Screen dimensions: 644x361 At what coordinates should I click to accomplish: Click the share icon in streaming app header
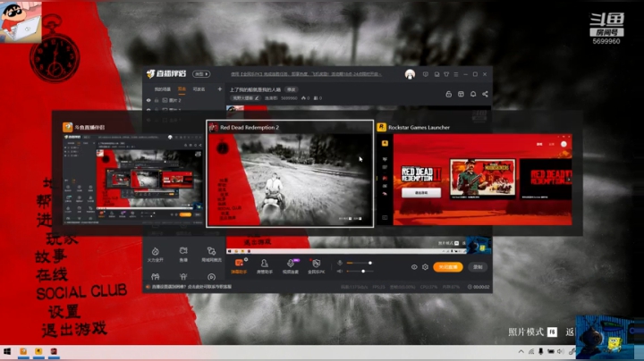(x=485, y=94)
